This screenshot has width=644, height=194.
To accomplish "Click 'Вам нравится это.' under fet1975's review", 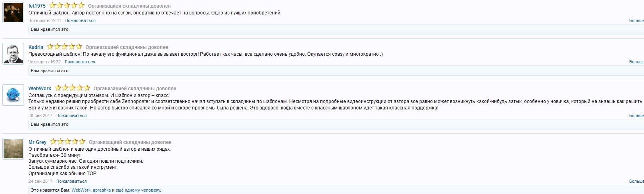I will pyautogui.click(x=50, y=29).
